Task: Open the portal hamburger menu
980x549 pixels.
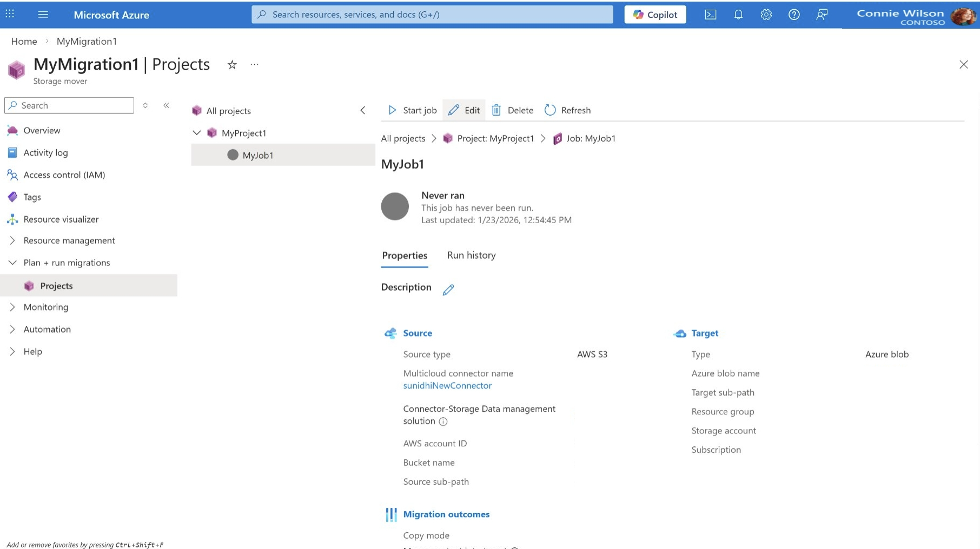Action: 43,15
